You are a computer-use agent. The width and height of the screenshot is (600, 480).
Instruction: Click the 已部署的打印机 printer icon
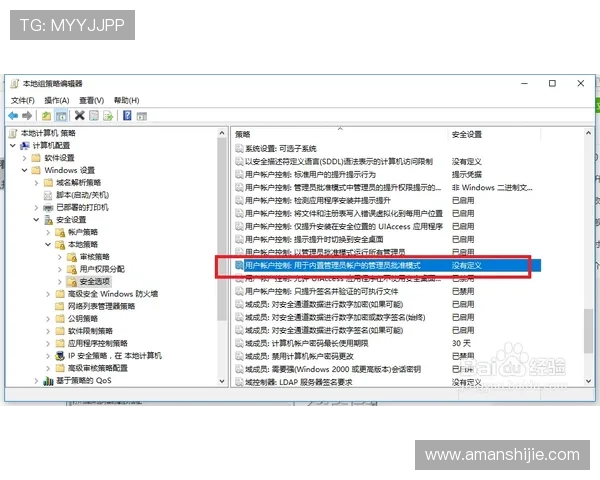tap(48, 207)
